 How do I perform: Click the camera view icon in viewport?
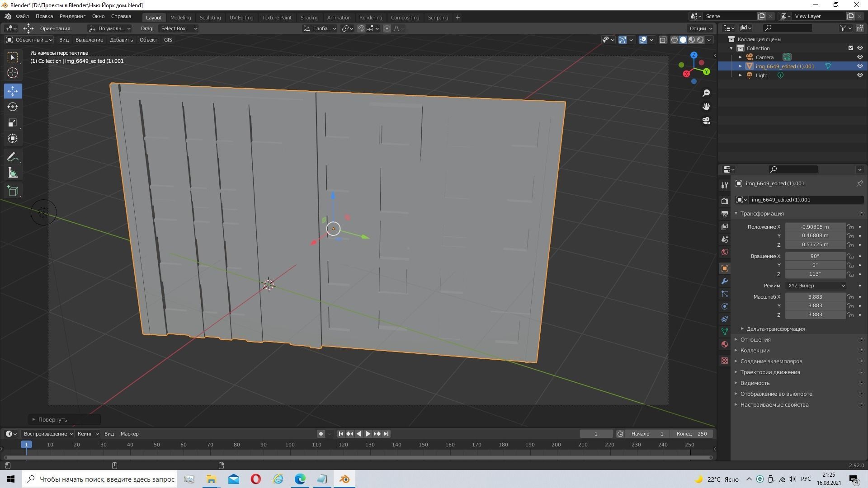706,121
